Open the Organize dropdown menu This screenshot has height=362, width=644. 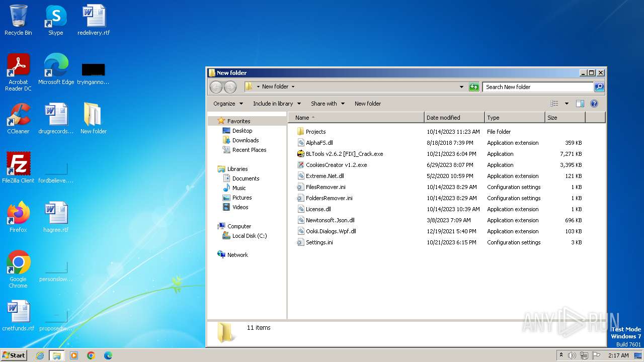coord(228,104)
